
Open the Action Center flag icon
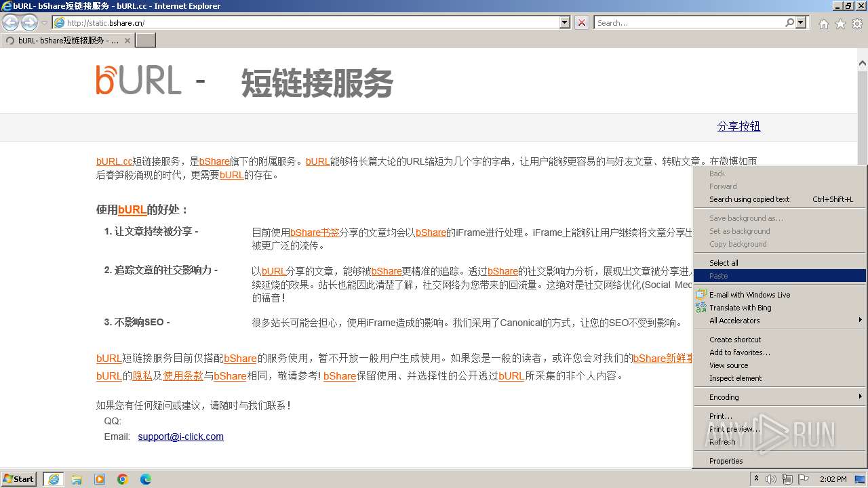coord(804,479)
